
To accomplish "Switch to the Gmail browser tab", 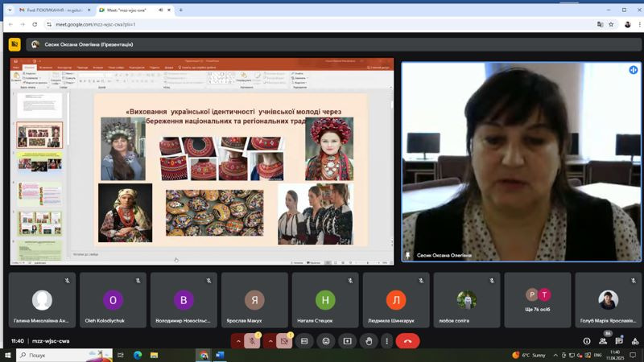I will 55,10.
